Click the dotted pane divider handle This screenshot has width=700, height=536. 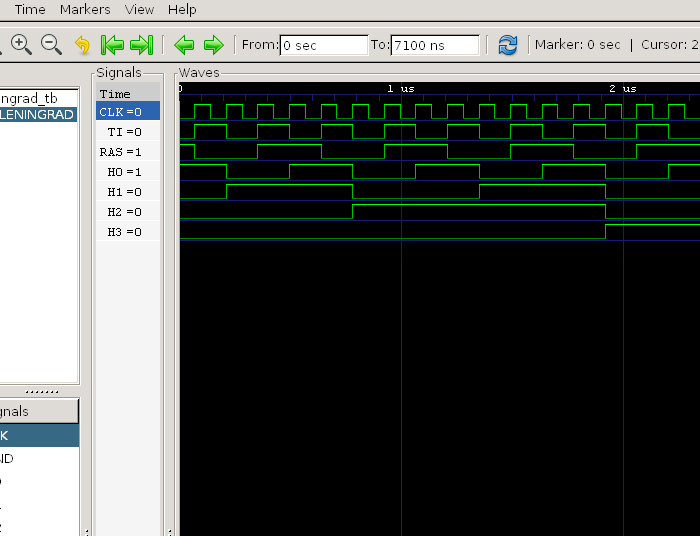click(40, 391)
